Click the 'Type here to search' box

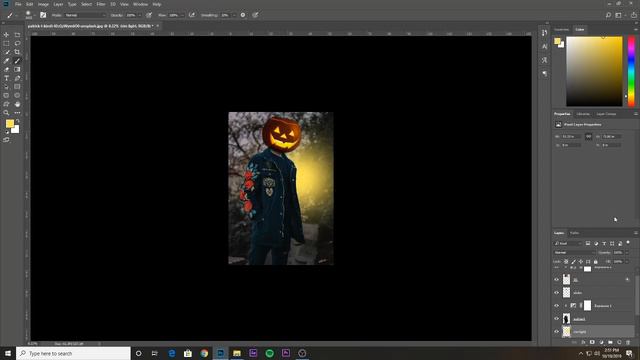pos(73,353)
